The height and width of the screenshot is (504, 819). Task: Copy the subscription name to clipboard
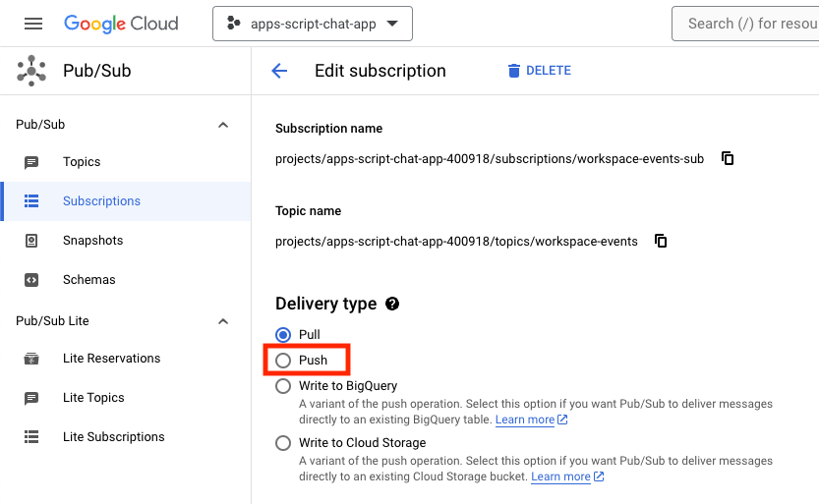[728, 158]
